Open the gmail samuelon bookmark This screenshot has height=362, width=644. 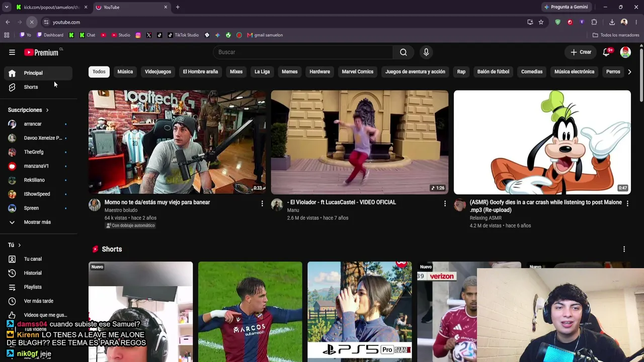click(x=265, y=35)
